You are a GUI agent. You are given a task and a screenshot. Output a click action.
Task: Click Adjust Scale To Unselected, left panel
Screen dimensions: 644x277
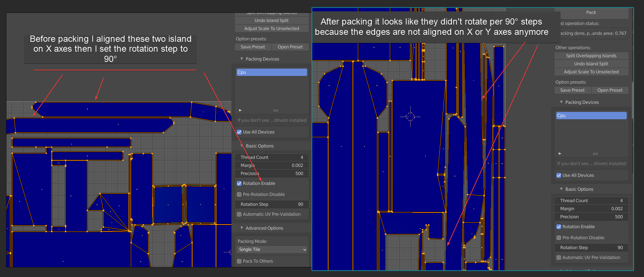point(271,29)
